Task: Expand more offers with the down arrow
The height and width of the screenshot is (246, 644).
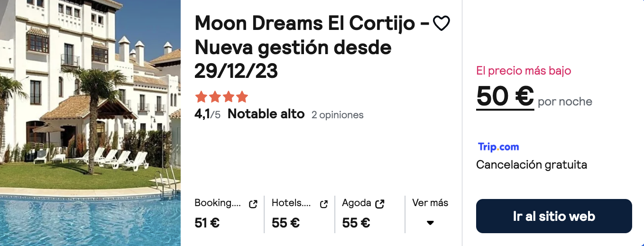Action: 430,223
